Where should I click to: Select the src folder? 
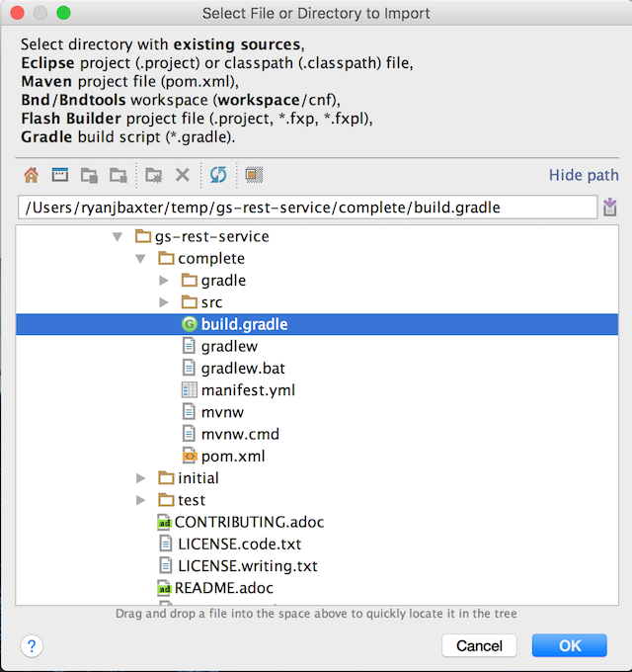[211, 302]
